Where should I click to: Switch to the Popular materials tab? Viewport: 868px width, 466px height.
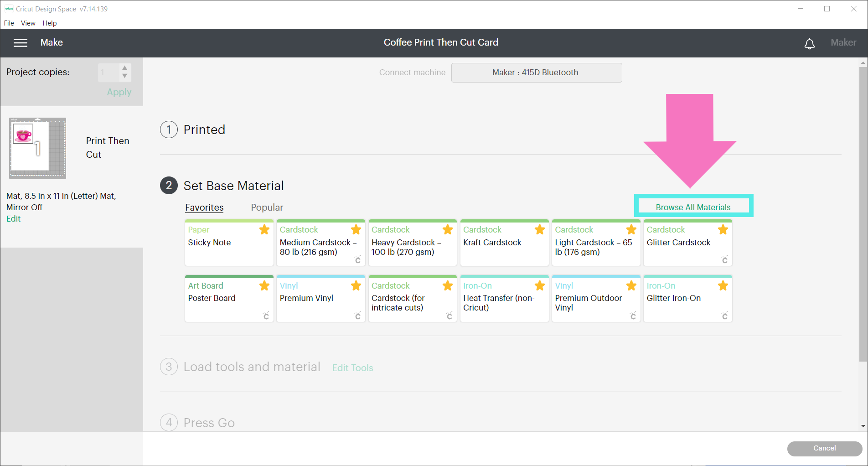point(267,207)
